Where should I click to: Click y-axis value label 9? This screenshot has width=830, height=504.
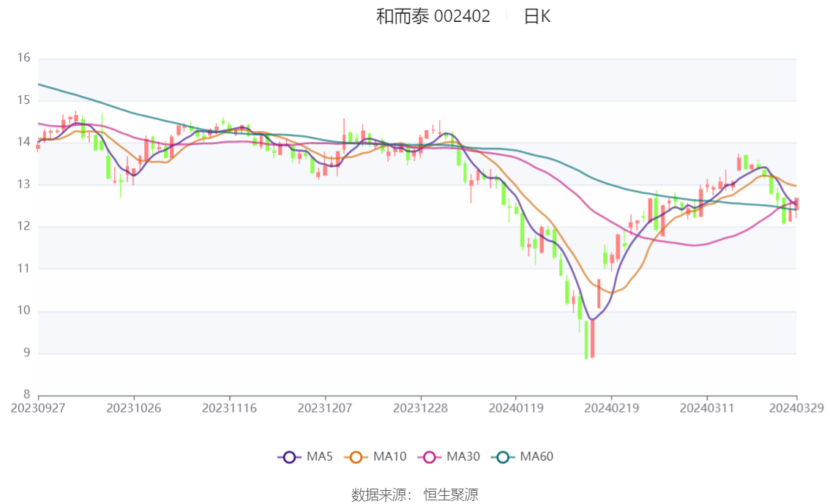[27, 353]
